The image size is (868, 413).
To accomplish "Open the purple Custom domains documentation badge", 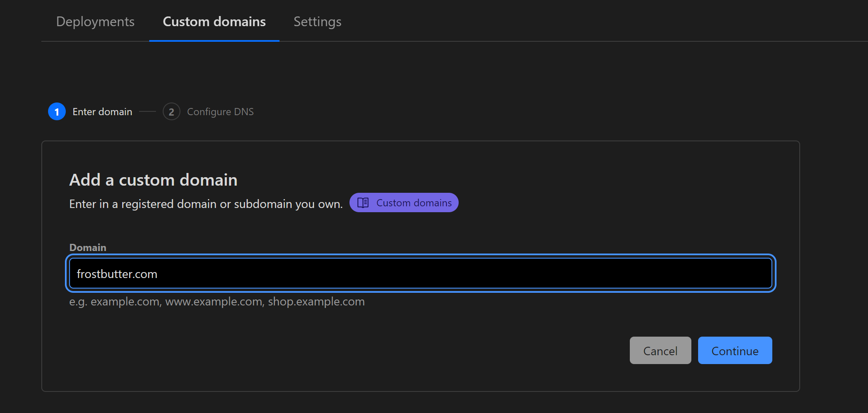I will tap(403, 202).
